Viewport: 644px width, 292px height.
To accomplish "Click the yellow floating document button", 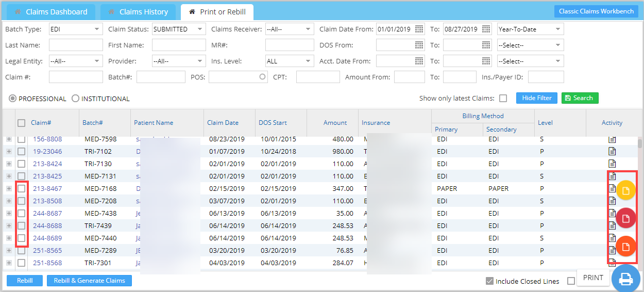I will pos(625,190).
